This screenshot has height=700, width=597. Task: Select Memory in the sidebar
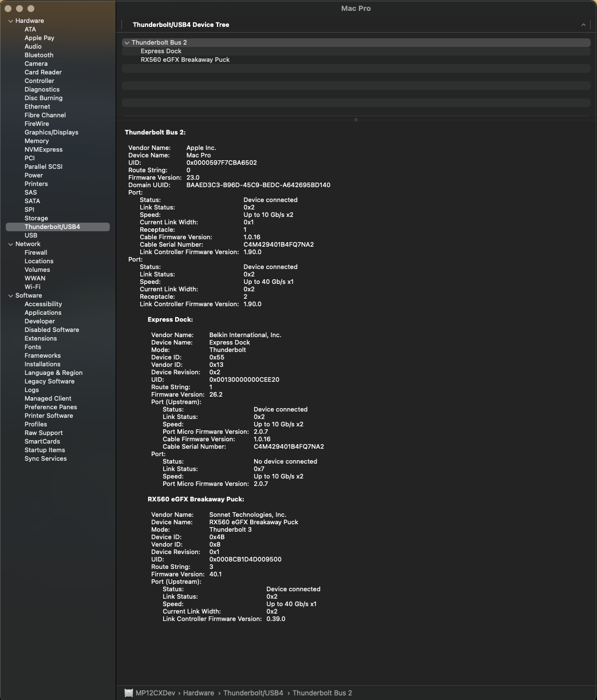pos(37,141)
